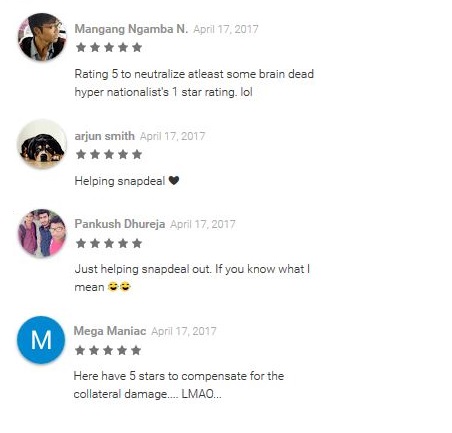Open Mangang Ngamba N.'s profile picture
The height and width of the screenshot is (433, 452).
click(x=42, y=37)
